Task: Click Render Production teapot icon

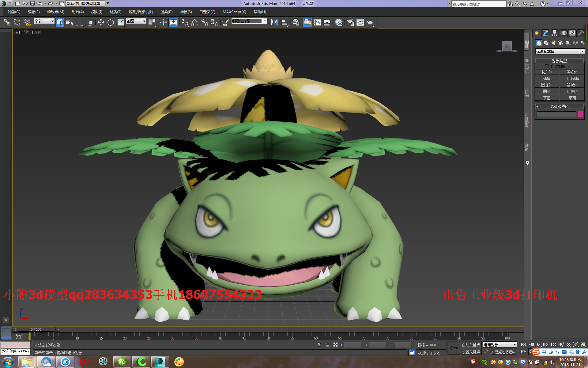Action: [x=370, y=22]
